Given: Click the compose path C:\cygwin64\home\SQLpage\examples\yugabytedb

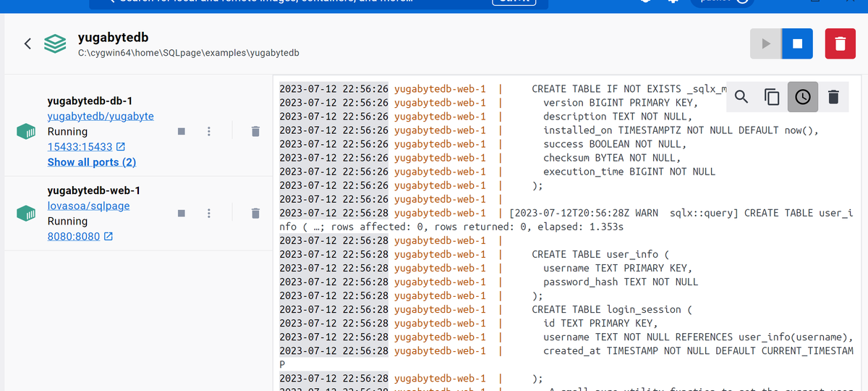Looking at the screenshot, I should (189, 53).
